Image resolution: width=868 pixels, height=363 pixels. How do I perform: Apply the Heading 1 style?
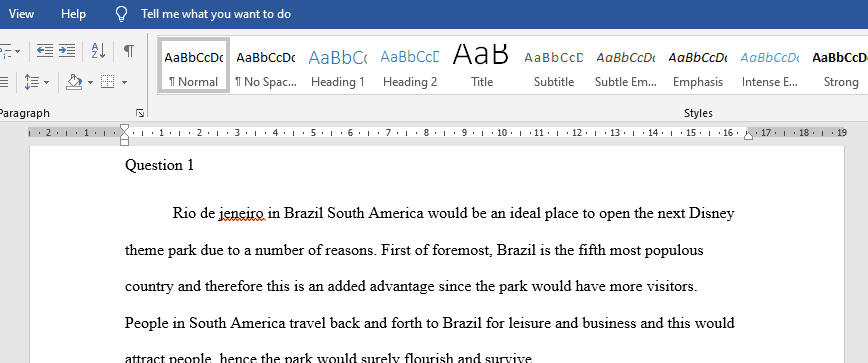pyautogui.click(x=338, y=65)
